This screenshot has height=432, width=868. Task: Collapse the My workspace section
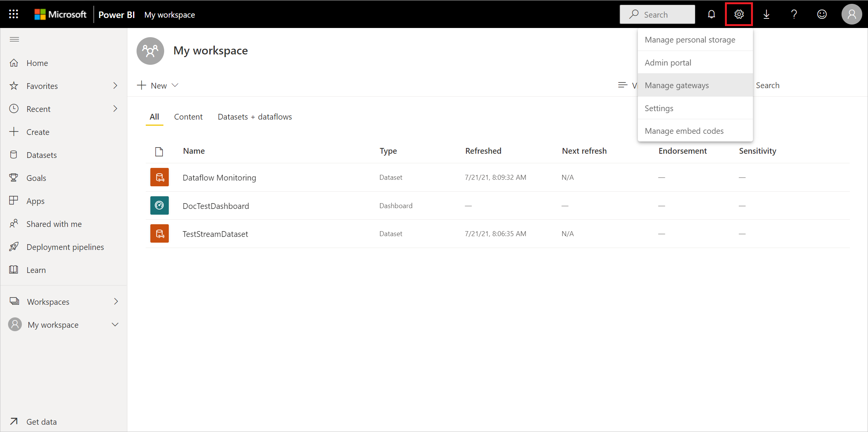115,324
